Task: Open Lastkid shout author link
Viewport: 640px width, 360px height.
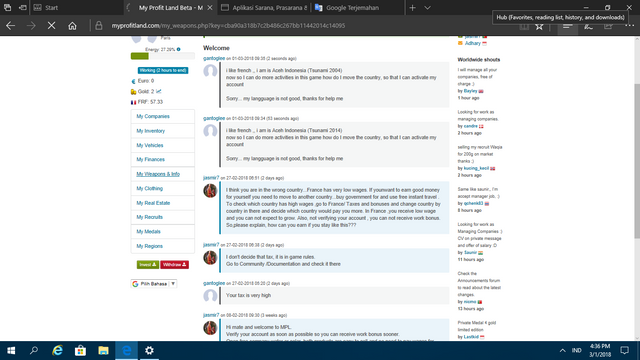Action: (471, 337)
